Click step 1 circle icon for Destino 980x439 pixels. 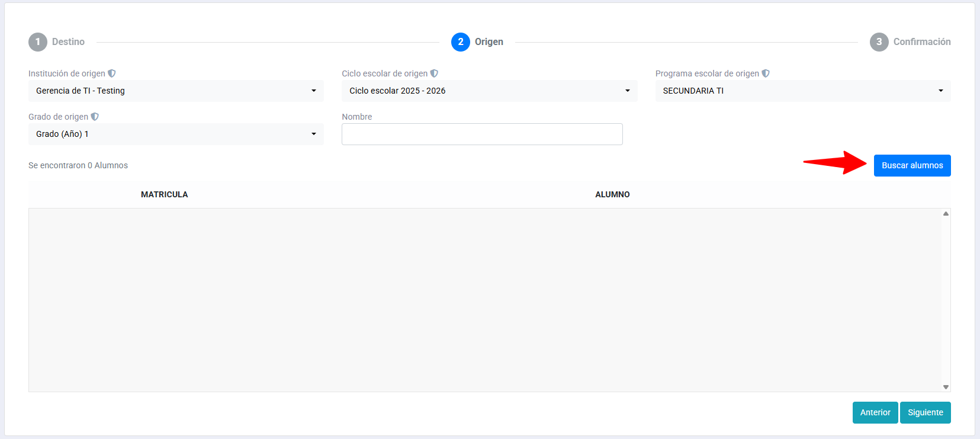[x=38, y=42]
